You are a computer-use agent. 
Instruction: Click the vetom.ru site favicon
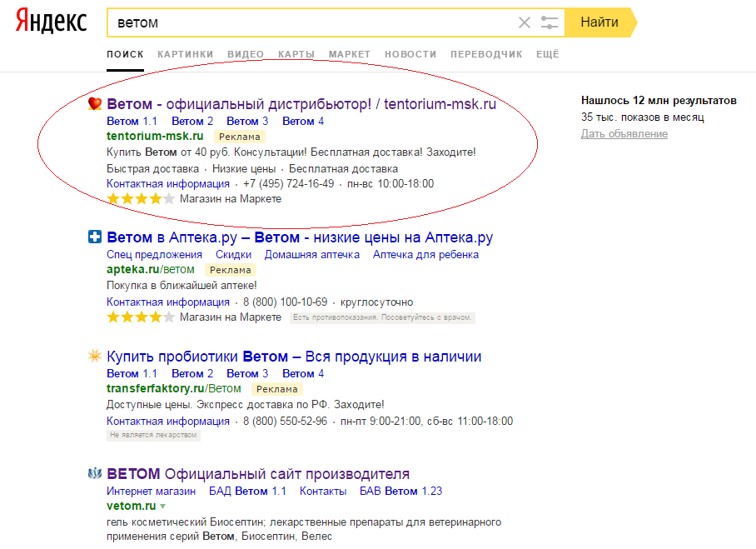[x=95, y=474]
